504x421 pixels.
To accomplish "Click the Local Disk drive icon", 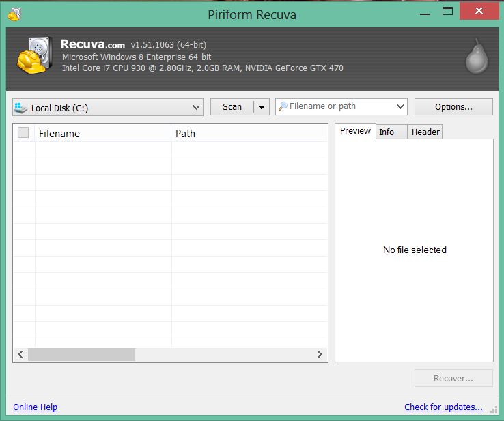I will [x=21, y=108].
